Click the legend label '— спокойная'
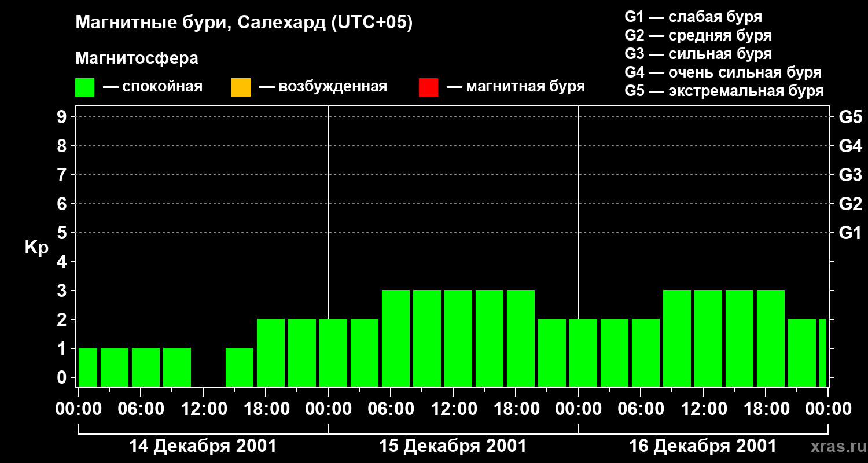Screen dimensions: 868x463 point(153,87)
